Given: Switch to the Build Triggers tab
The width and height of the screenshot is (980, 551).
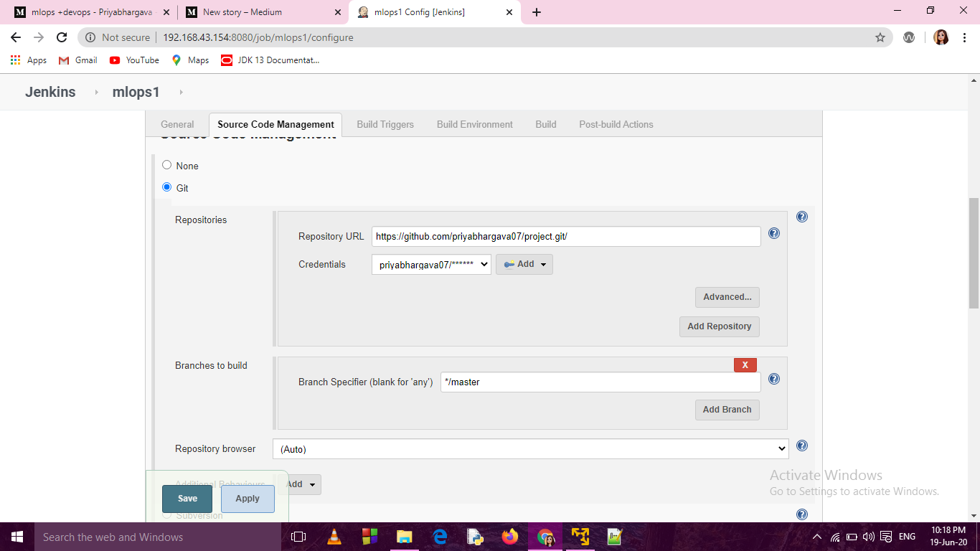Looking at the screenshot, I should pyautogui.click(x=385, y=124).
